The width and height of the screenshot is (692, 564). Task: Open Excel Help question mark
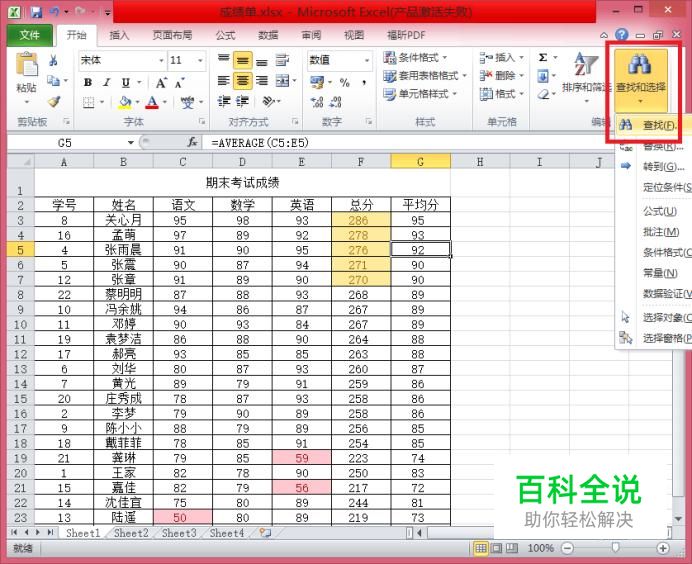click(x=622, y=34)
